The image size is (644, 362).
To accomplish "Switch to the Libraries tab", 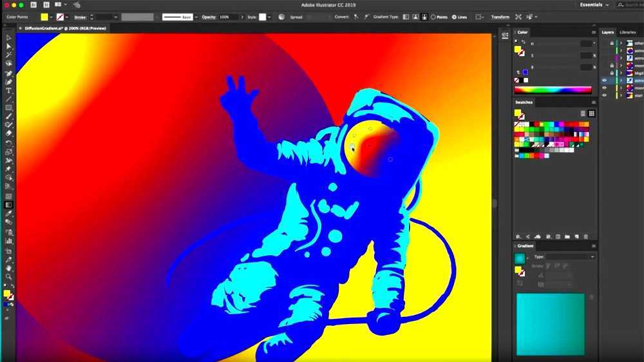I will click(x=627, y=32).
